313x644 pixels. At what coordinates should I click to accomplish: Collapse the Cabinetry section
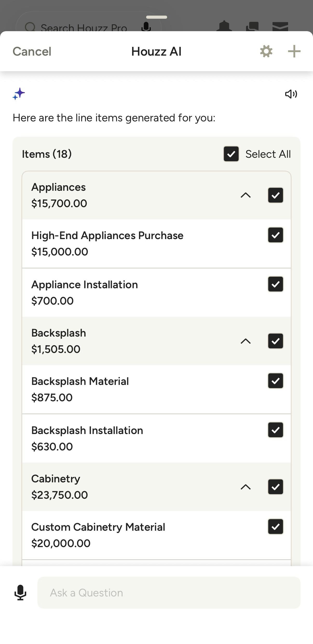coord(246,487)
